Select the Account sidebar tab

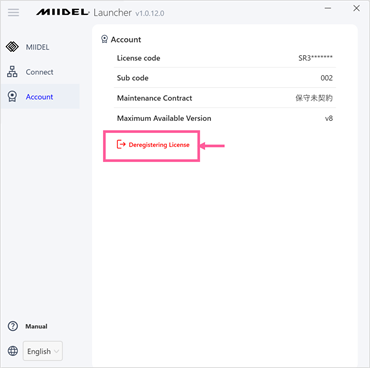40,97
